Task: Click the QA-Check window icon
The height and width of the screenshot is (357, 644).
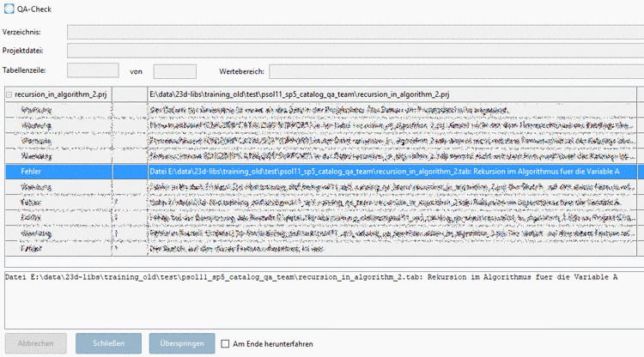Action: pyautogui.click(x=9, y=9)
